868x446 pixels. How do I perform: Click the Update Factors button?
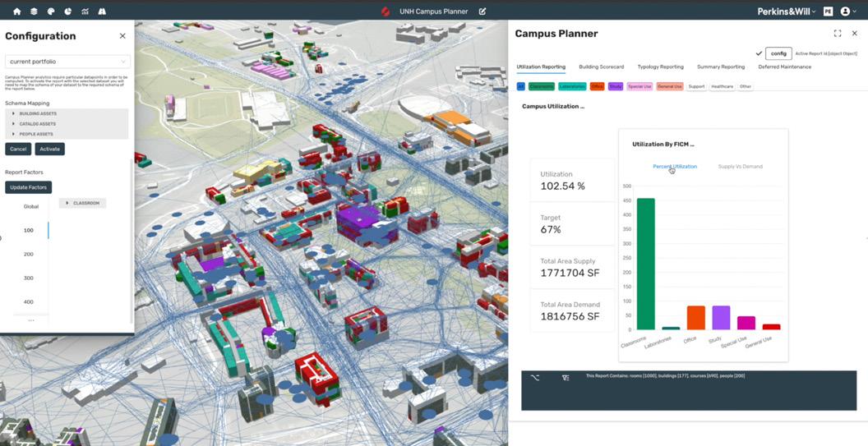[28, 187]
